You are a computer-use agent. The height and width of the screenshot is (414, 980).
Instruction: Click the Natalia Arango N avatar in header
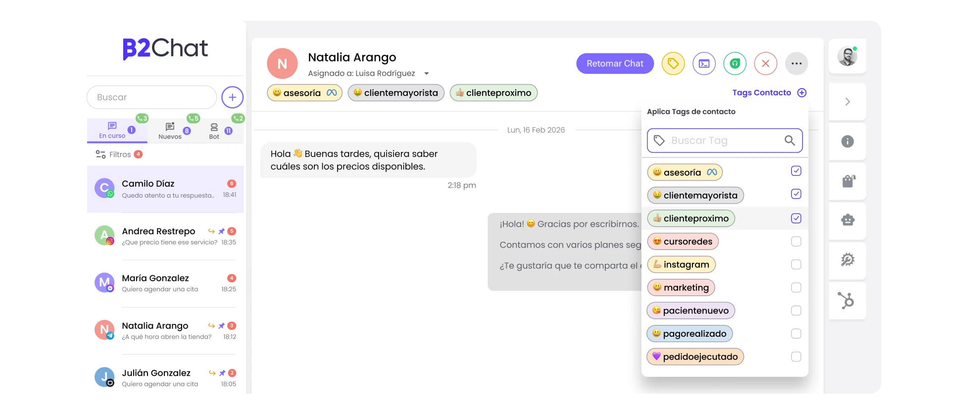point(282,63)
